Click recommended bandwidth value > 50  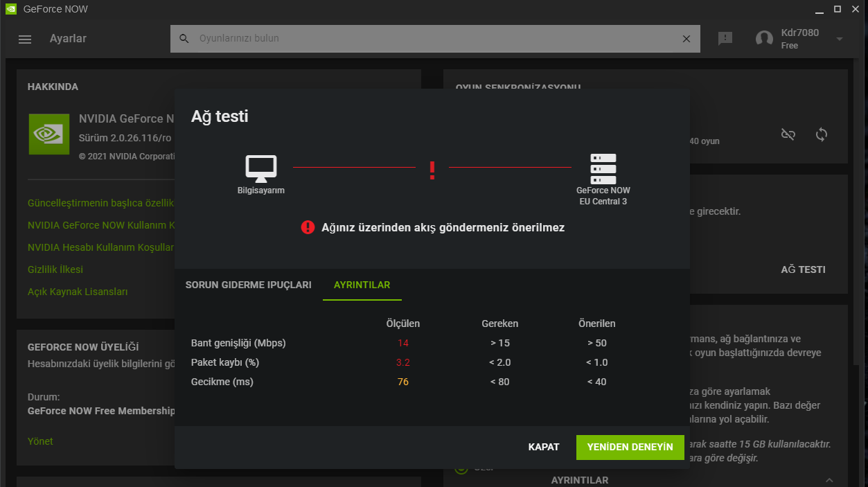tap(597, 343)
